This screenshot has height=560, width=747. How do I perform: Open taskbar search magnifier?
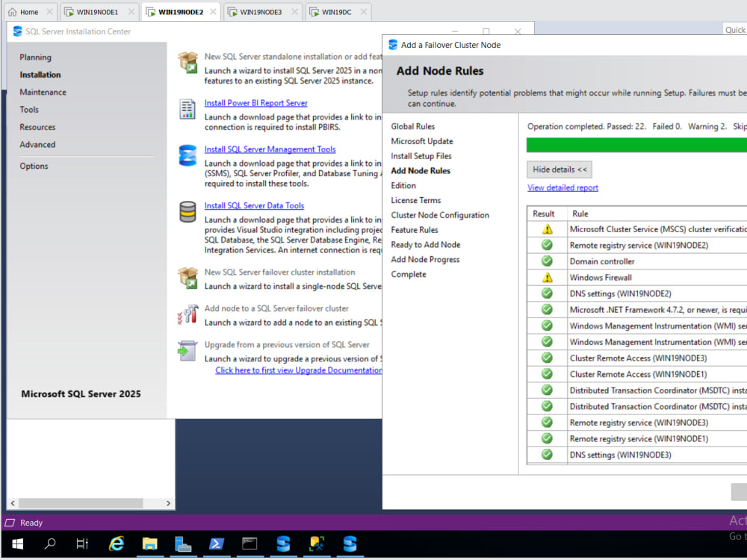click(x=50, y=544)
